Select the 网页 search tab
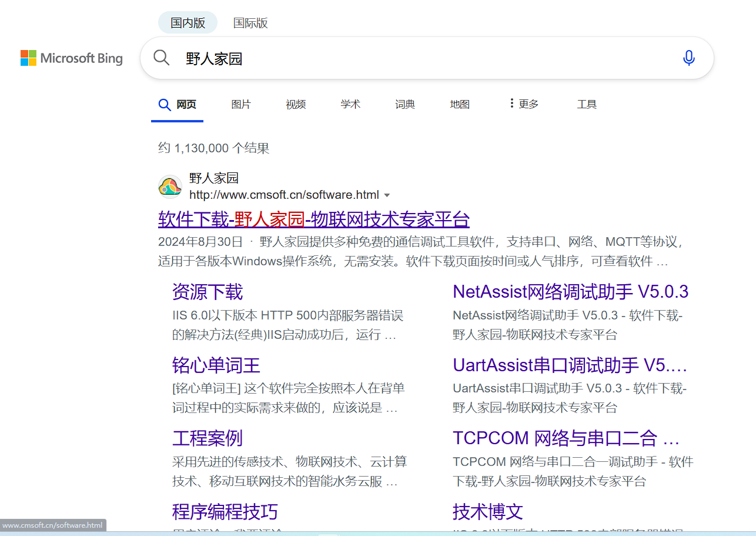This screenshot has height=536, width=756. click(x=178, y=105)
